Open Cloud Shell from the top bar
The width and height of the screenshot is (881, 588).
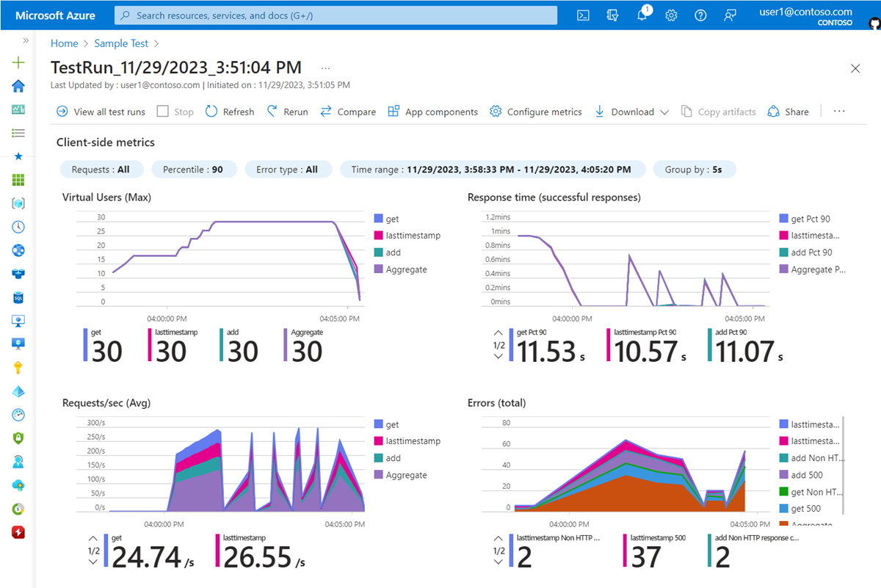click(582, 15)
